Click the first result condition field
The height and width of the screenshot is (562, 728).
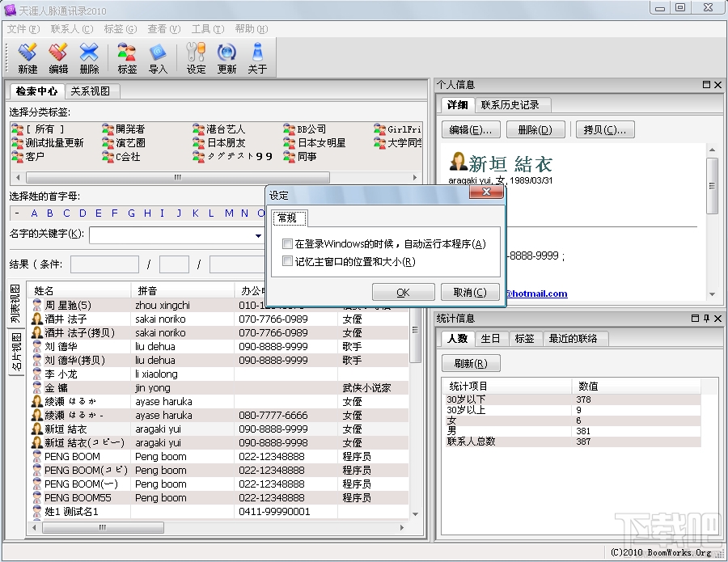[x=104, y=264]
